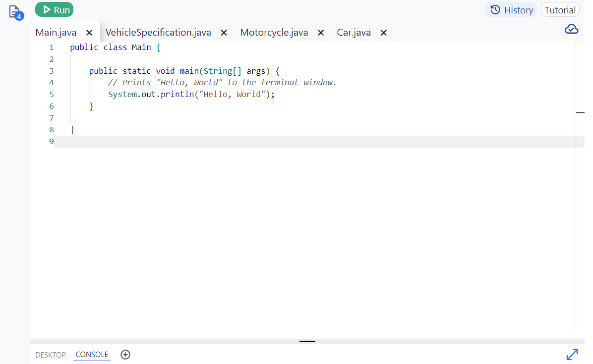Click line number 3 in the gutter

tap(52, 71)
